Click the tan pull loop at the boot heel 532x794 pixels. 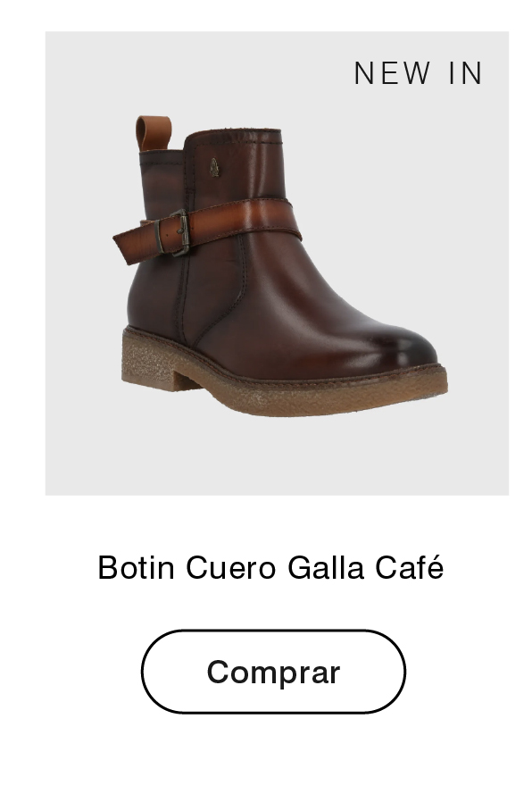152,133
